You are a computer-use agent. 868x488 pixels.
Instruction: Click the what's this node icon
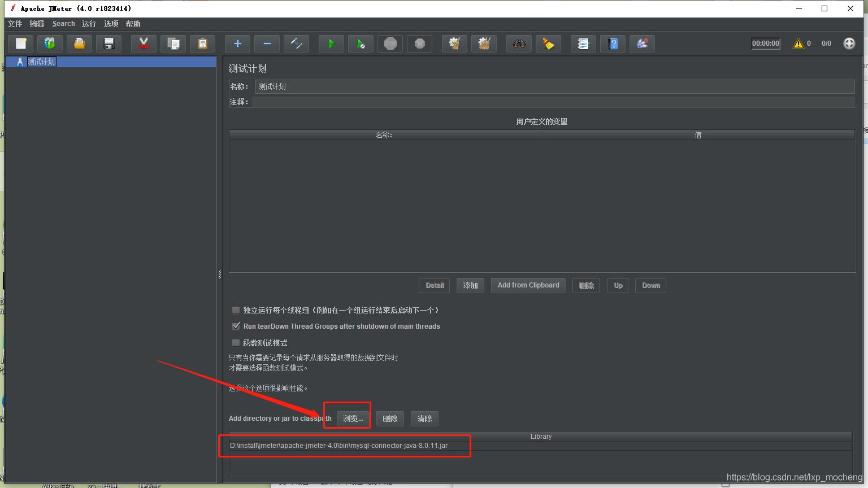tap(643, 43)
